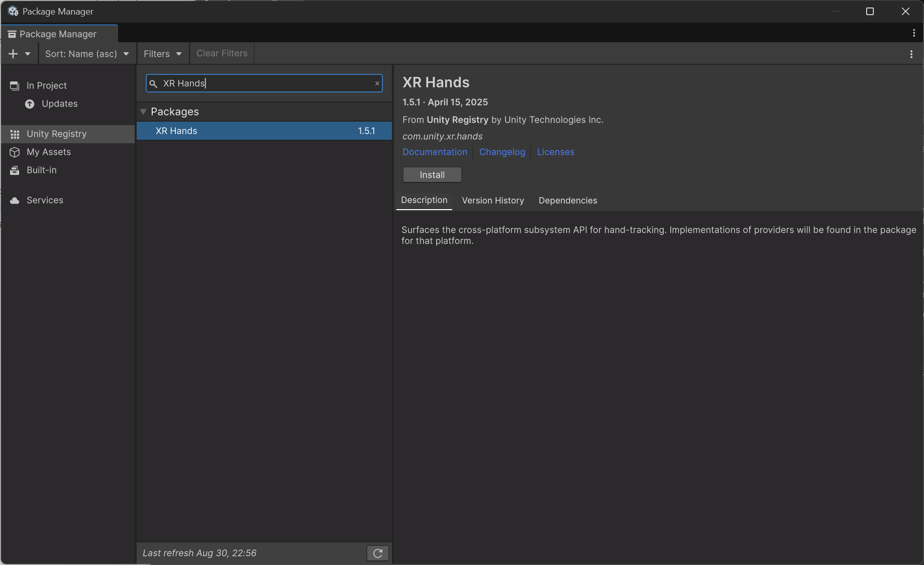Click the Built-in package icon
Image resolution: width=924 pixels, height=565 pixels.
click(15, 170)
